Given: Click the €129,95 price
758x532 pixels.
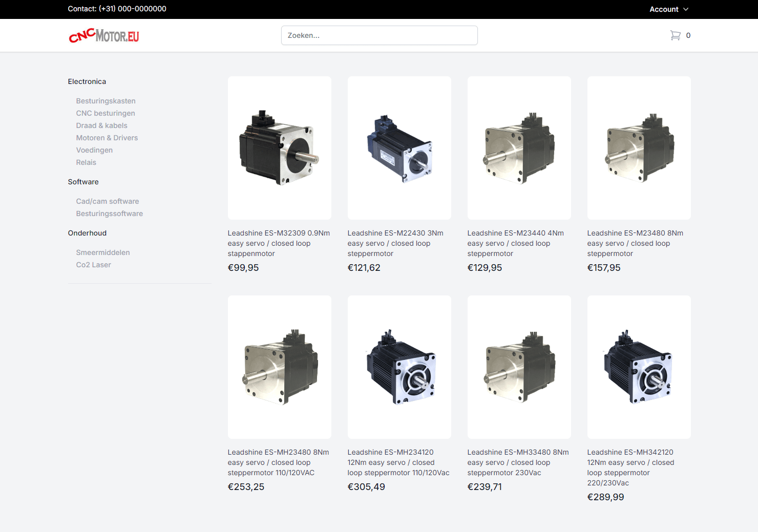Looking at the screenshot, I should [485, 268].
